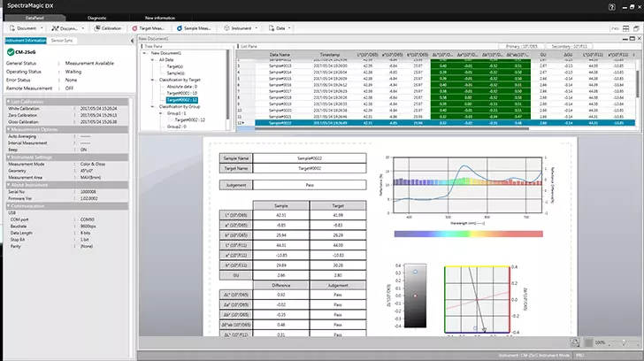Click the leftmost window layout icon
Screen dimensions: 644x361
click(615, 28)
